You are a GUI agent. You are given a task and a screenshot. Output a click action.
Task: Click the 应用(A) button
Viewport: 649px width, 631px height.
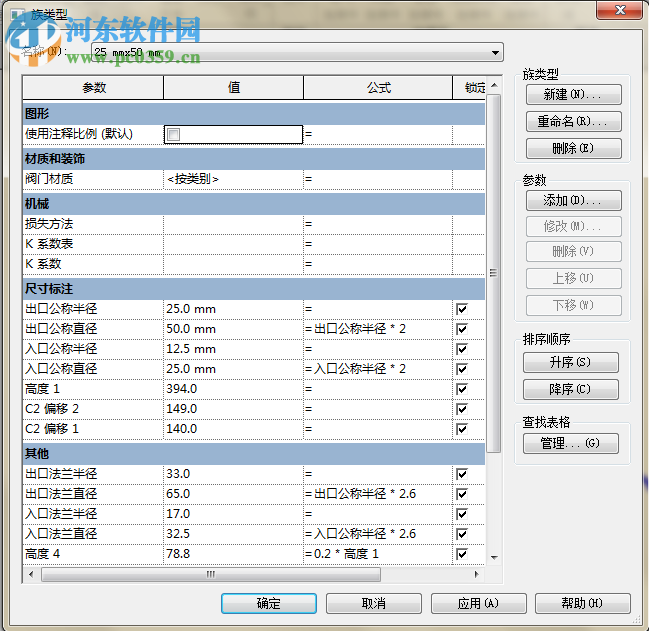click(x=479, y=603)
